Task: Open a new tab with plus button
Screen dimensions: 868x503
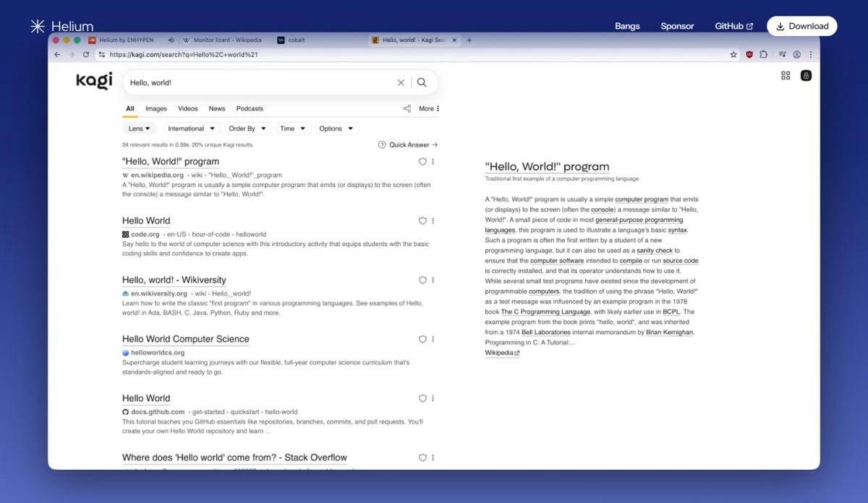Action: (469, 40)
